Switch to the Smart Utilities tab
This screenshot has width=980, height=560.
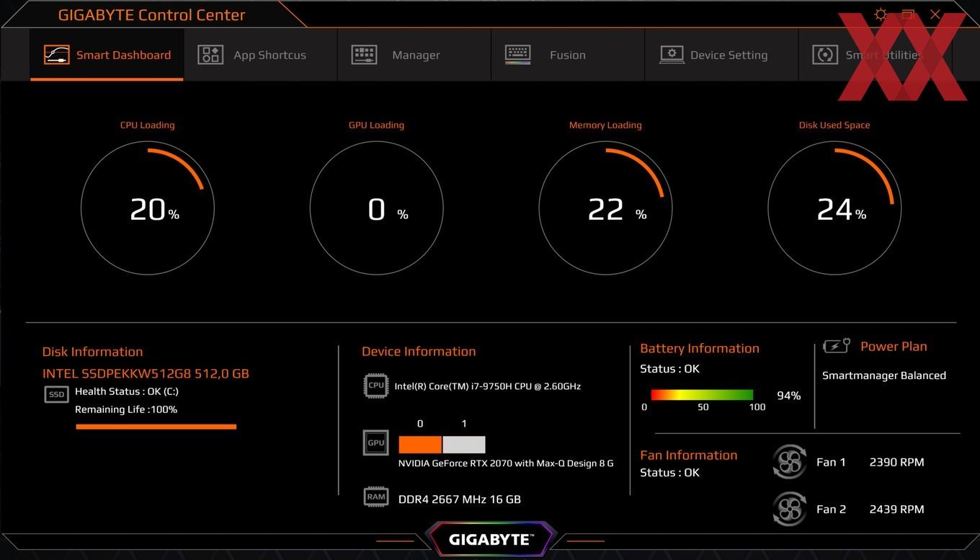pos(876,55)
